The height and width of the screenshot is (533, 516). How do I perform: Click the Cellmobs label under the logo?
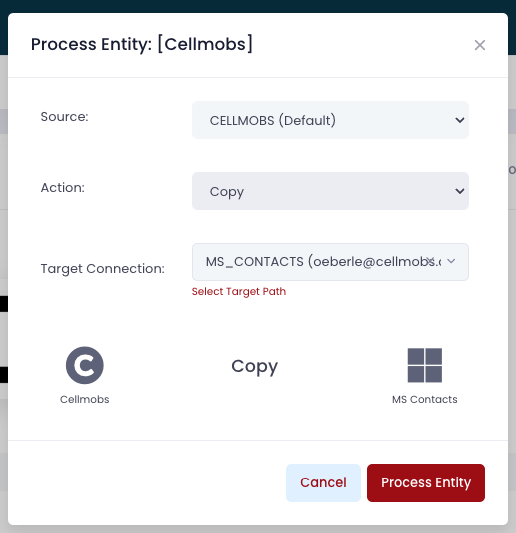click(85, 399)
